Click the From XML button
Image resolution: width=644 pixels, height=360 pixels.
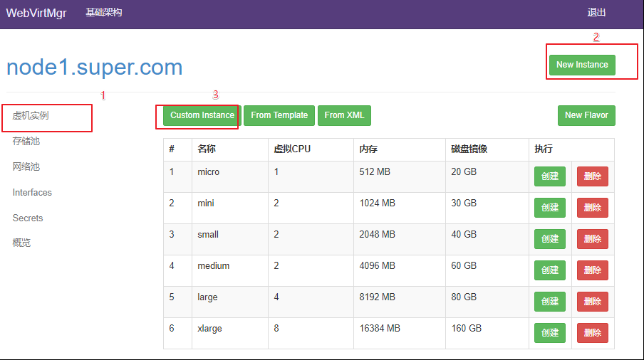(x=344, y=115)
